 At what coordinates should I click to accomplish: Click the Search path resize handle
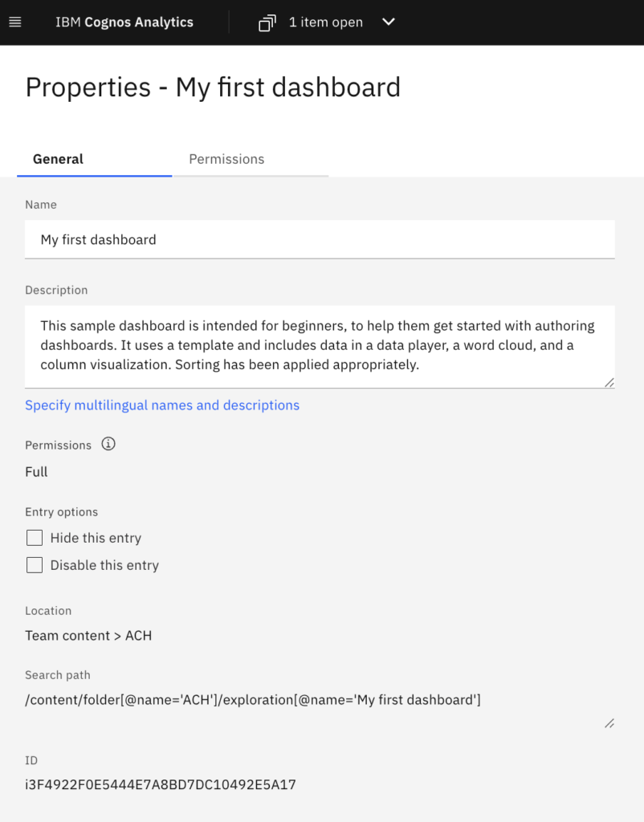click(609, 723)
